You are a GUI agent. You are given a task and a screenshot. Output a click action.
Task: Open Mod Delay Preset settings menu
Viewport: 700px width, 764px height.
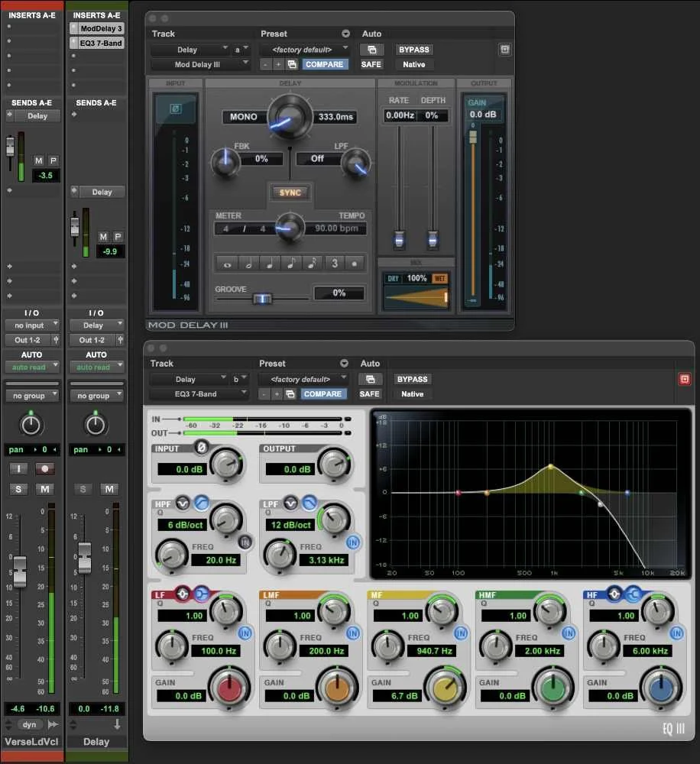345,34
